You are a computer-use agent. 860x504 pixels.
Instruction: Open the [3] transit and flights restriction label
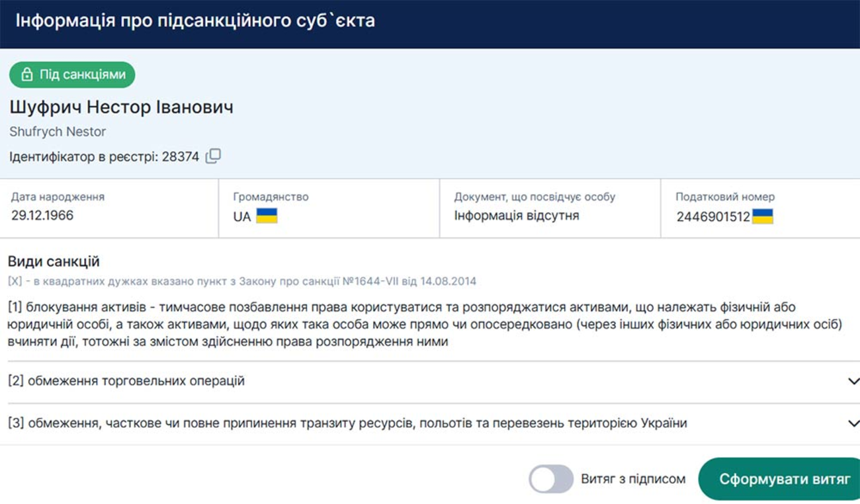pyautogui.click(x=347, y=423)
